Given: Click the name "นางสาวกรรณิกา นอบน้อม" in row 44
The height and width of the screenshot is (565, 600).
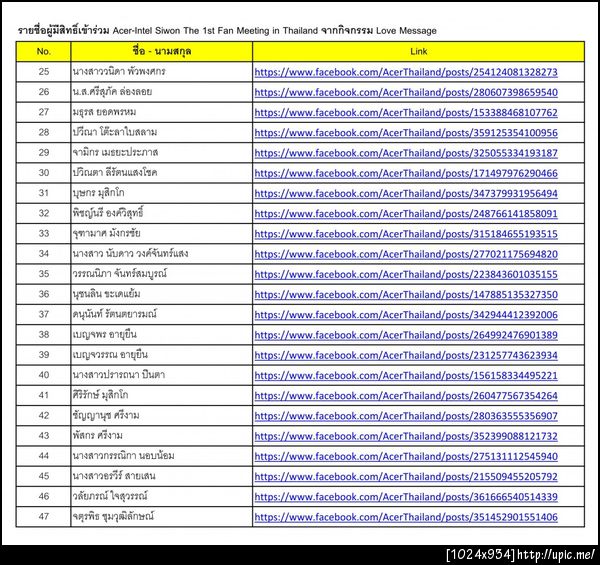Looking at the screenshot, I should click(x=123, y=456).
